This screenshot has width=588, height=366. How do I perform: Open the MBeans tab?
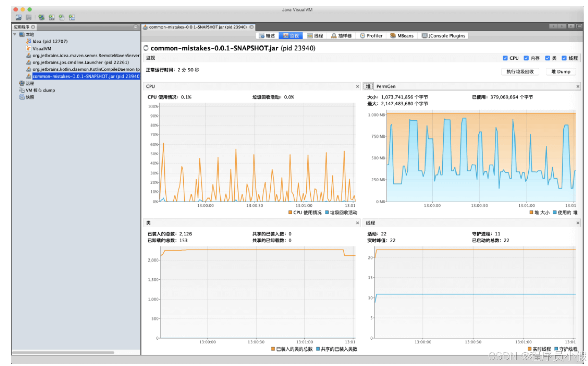pos(402,36)
